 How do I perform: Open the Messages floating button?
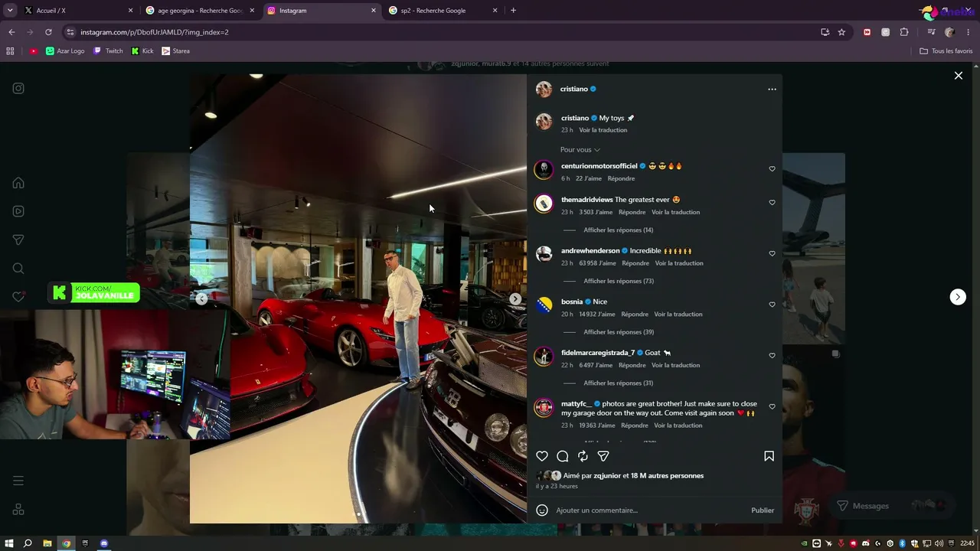(890, 506)
